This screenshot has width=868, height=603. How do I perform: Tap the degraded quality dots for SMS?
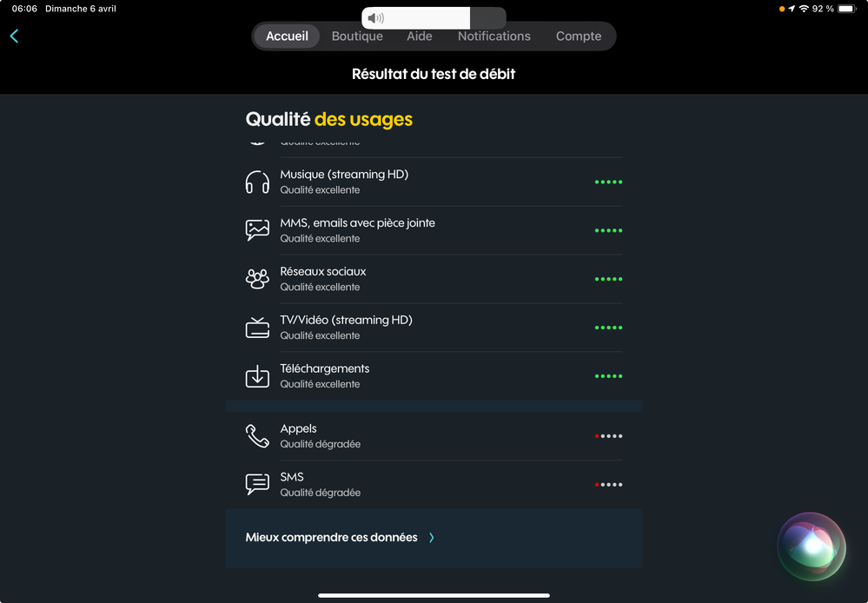coord(608,485)
